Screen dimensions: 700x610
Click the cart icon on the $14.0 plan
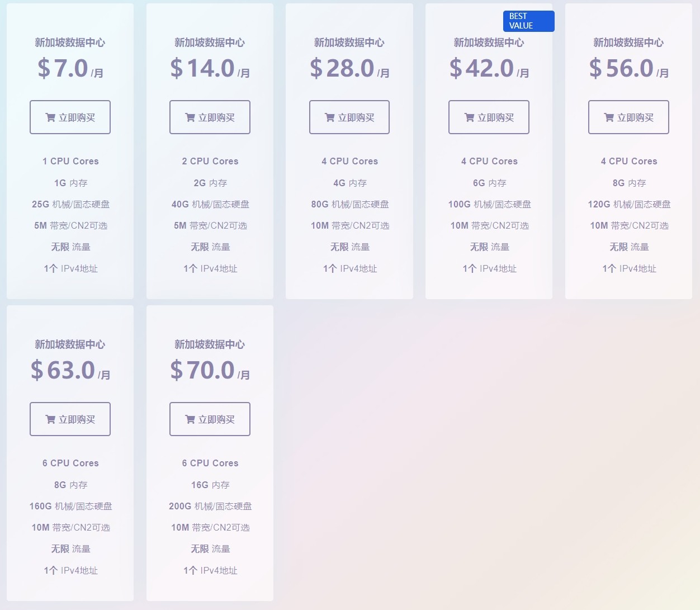[190, 117]
